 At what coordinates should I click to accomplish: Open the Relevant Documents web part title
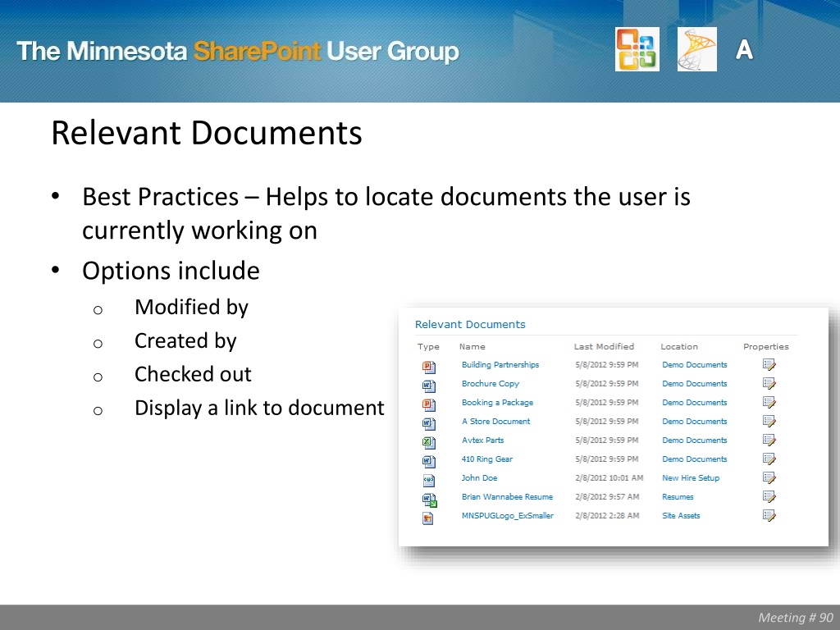click(x=470, y=324)
